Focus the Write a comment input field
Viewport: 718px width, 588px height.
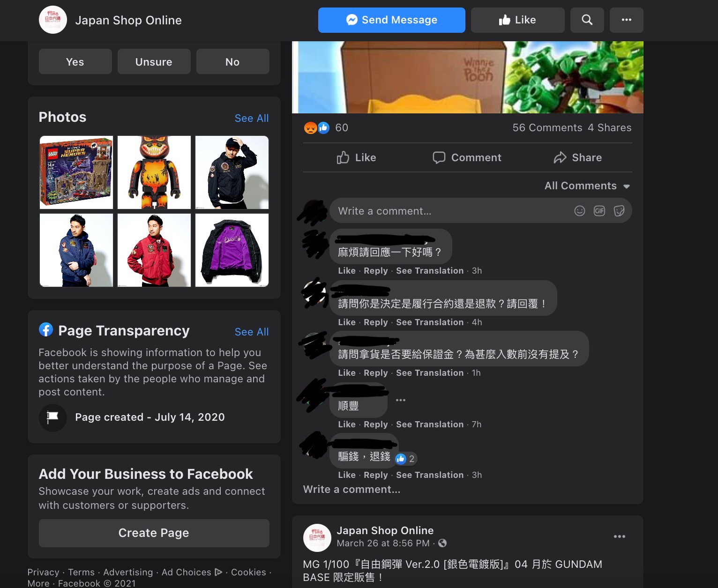(480, 210)
